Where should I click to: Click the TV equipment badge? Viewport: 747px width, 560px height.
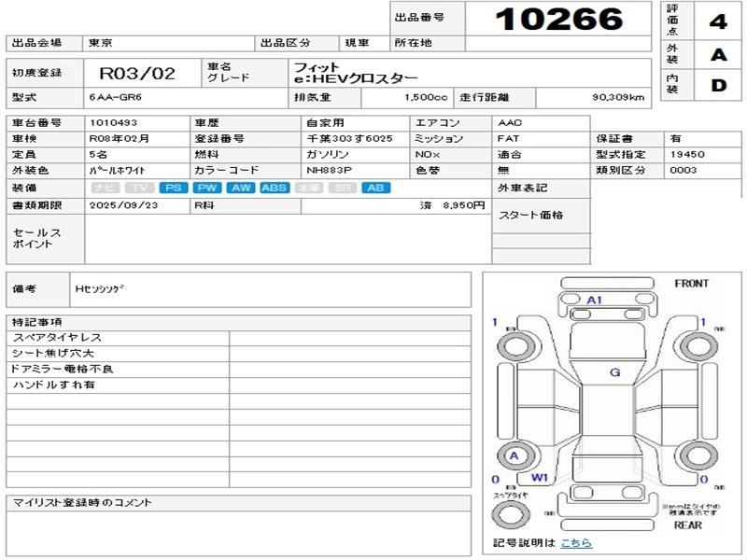point(139,188)
